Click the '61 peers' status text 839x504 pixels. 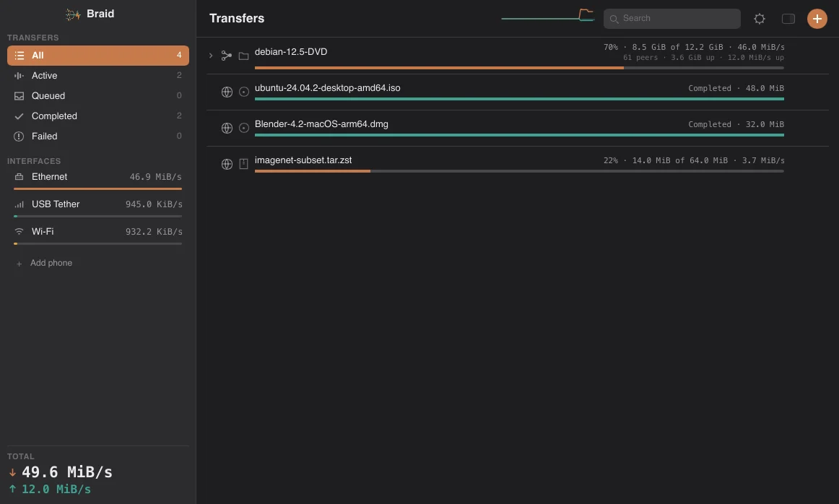pos(640,58)
